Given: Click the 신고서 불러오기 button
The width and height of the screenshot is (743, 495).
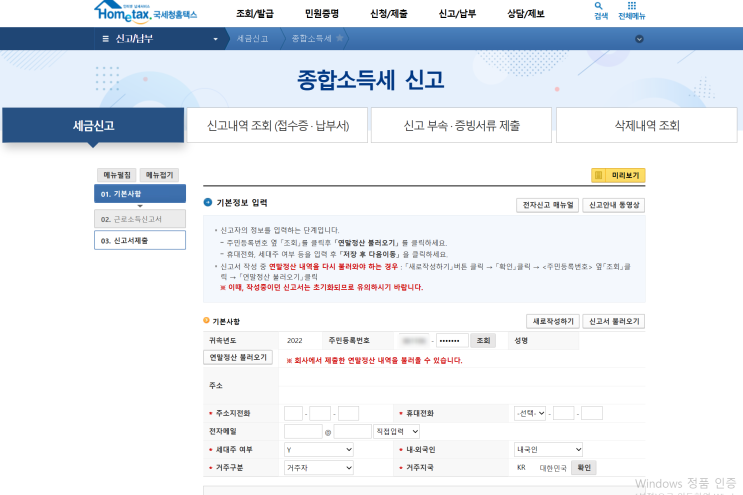Looking at the screenshot, I should tap(614, 321).
